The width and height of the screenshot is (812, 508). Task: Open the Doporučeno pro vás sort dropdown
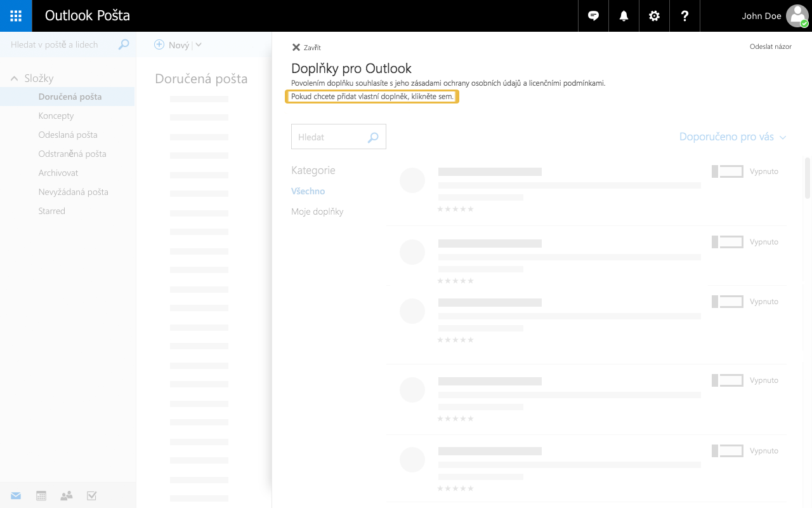pyautogui.click(x=733, y=137)
